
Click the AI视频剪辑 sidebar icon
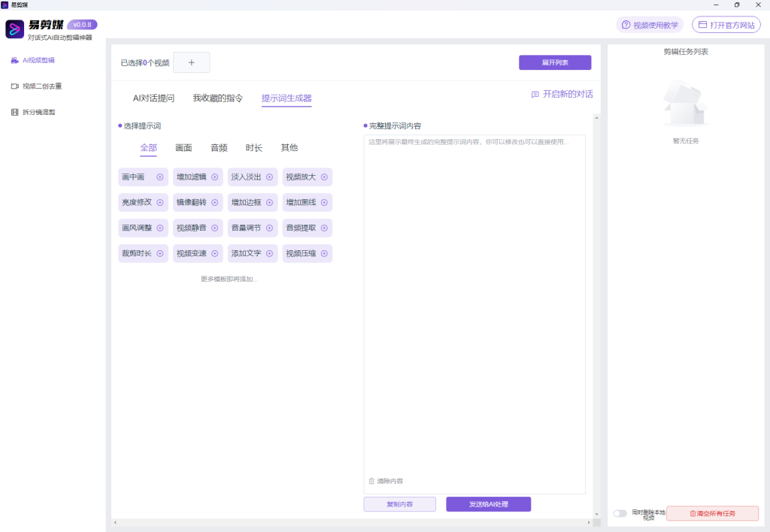tap(15, 60)
